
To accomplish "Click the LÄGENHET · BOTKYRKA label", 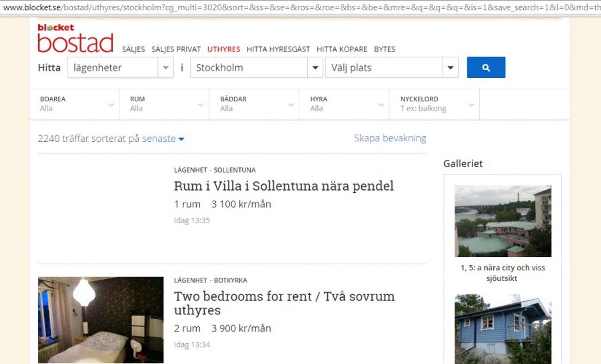I will (x=211, y=281).
